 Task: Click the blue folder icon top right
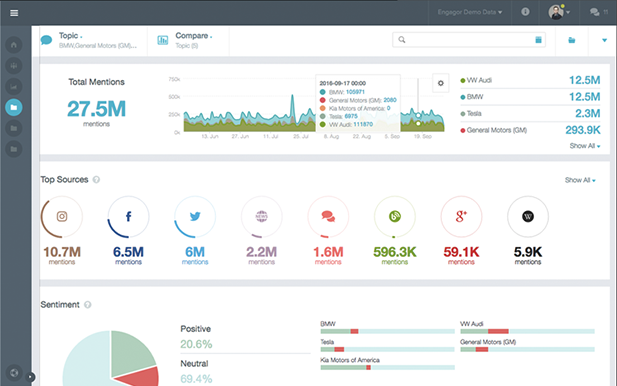click(572, 40)
